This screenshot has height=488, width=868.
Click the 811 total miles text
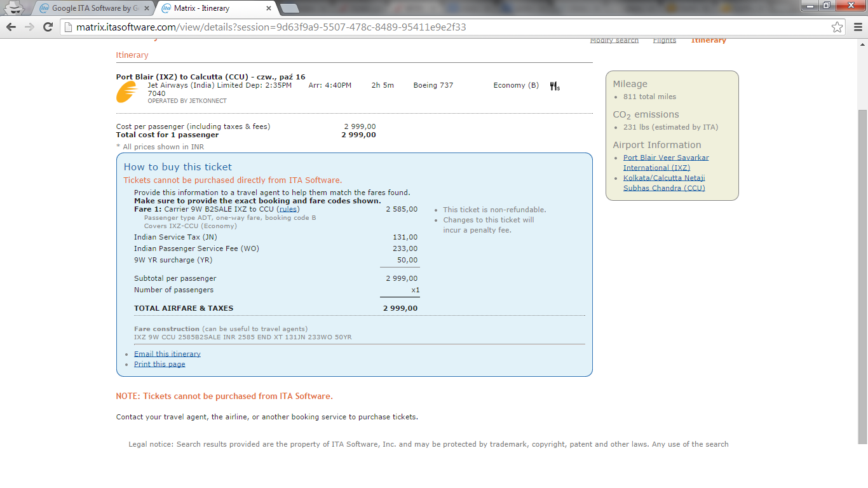click(x=649, y=97)
